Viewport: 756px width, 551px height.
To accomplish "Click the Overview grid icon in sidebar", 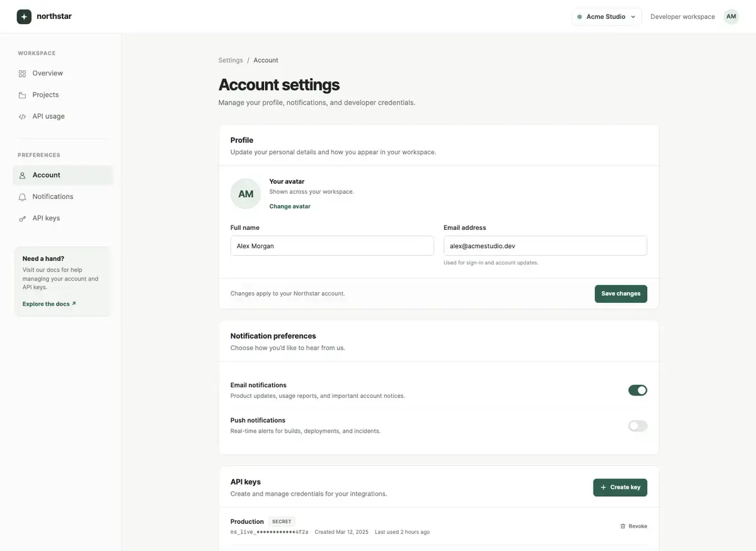I will 22,74.
